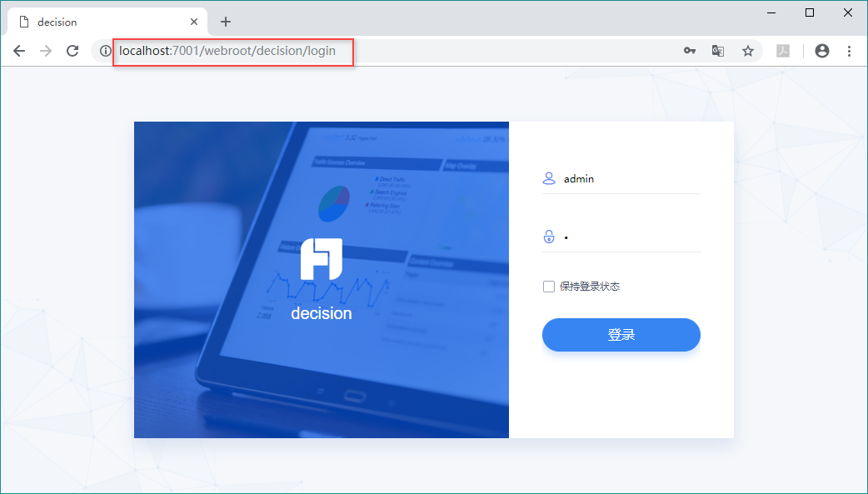Translate this page icon
Screen dimensions: 868x494
(x=718, y=51)
